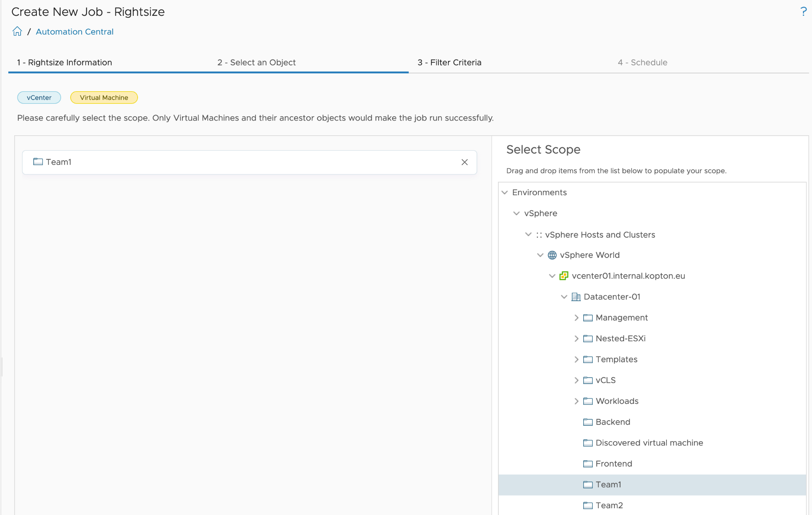Viewport: 812px width, 515px height.
Task: Collapse the Datacenter-01 node
Action: [564, 297]
